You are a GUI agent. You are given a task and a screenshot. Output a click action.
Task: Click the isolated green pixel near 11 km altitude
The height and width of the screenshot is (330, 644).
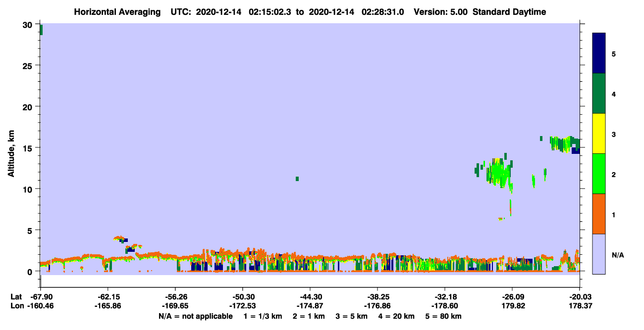(297, 179)
